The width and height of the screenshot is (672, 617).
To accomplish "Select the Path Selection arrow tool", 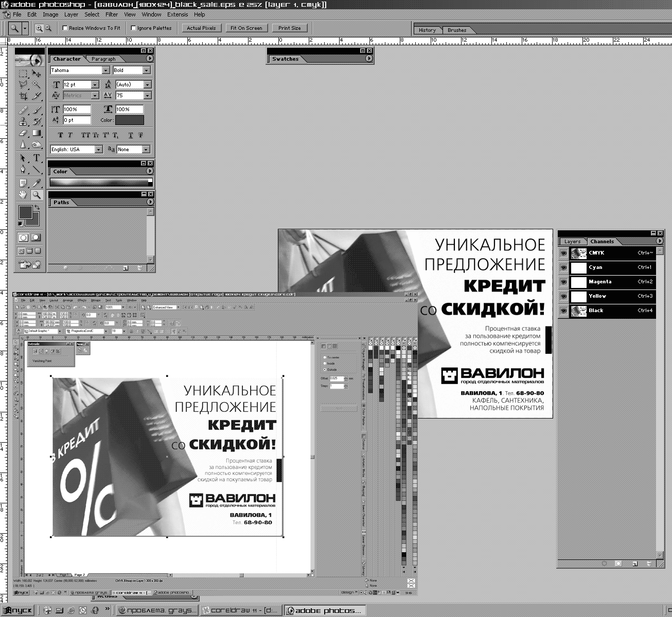I will point(23,158).
